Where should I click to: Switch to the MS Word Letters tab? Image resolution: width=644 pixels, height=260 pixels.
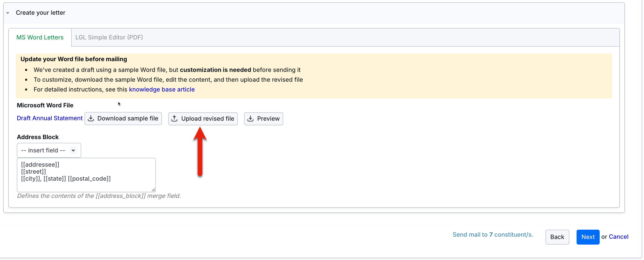coord(40,37)
